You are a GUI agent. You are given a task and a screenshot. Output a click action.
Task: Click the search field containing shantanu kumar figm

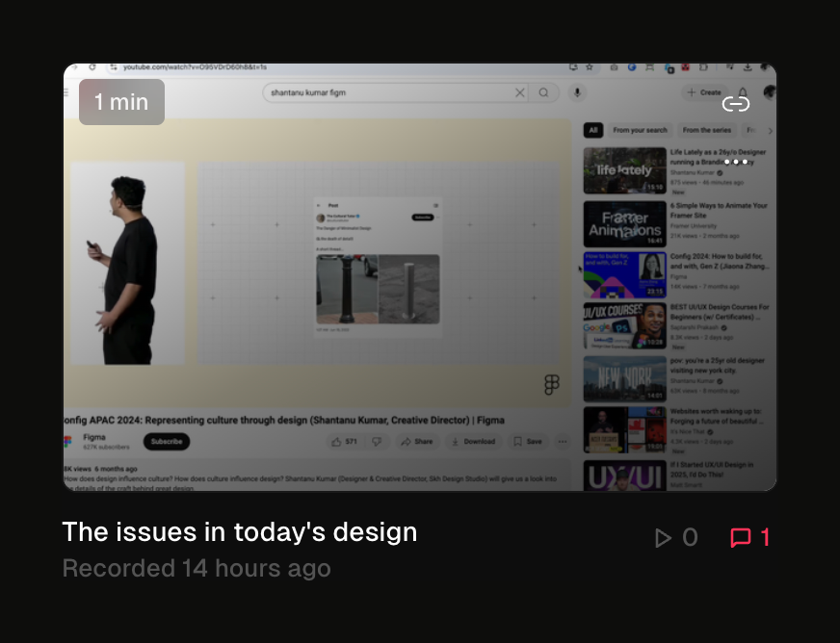[385, 92]
